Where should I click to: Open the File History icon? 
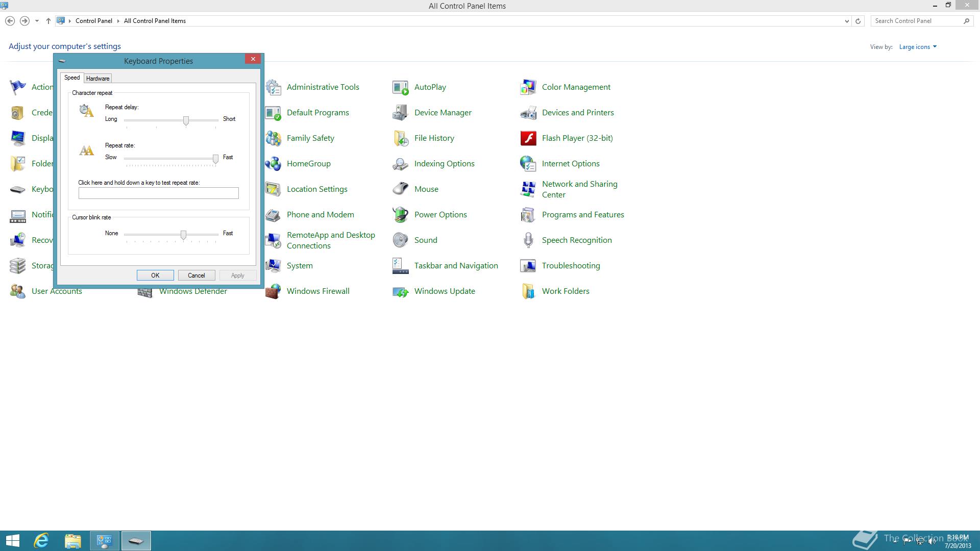401,138
